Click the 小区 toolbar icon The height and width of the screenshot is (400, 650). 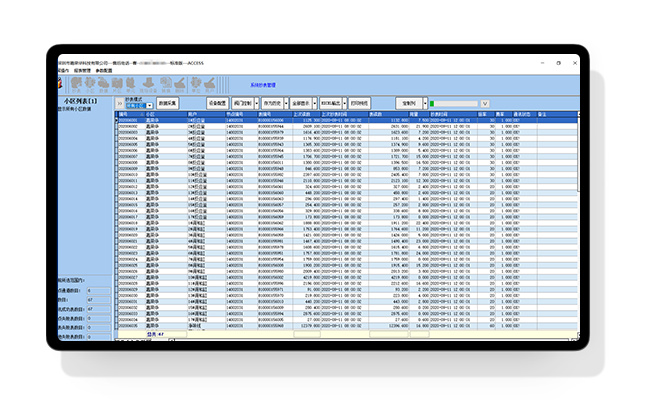[x=90, y=85]
